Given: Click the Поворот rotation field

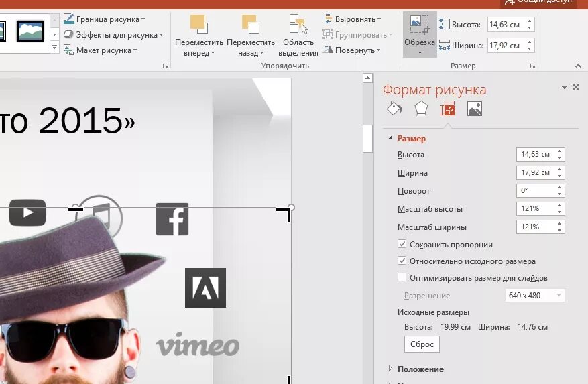Looking at the screenshot, I should click(536, 190).
